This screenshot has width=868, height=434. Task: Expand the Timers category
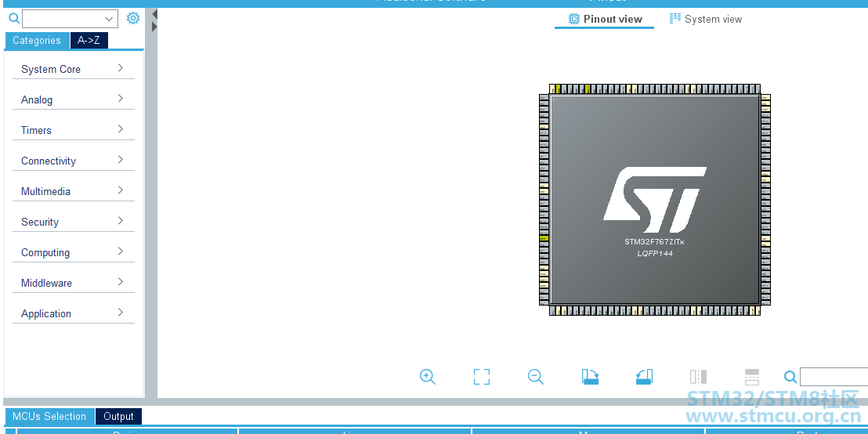[73, 130]
